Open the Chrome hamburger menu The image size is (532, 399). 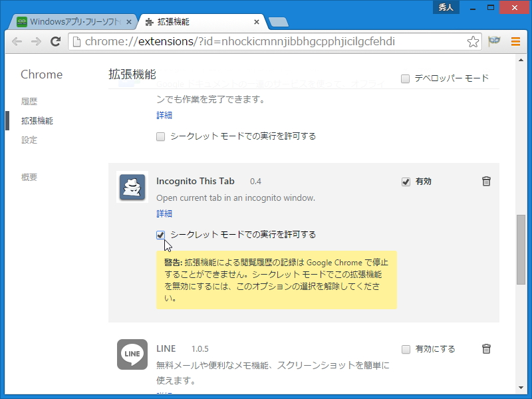(515, 41)
